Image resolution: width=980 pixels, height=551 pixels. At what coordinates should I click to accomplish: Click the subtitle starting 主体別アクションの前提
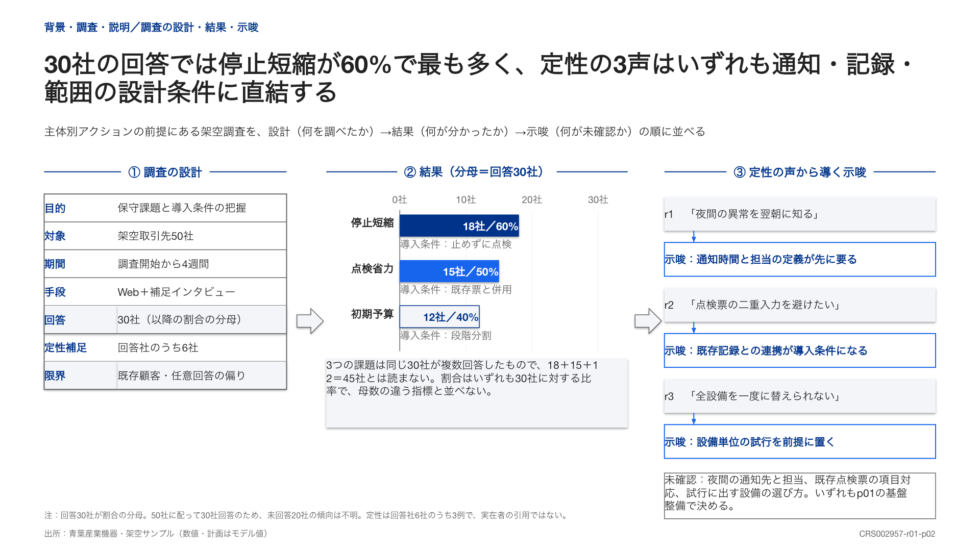(x=375, y=132)
